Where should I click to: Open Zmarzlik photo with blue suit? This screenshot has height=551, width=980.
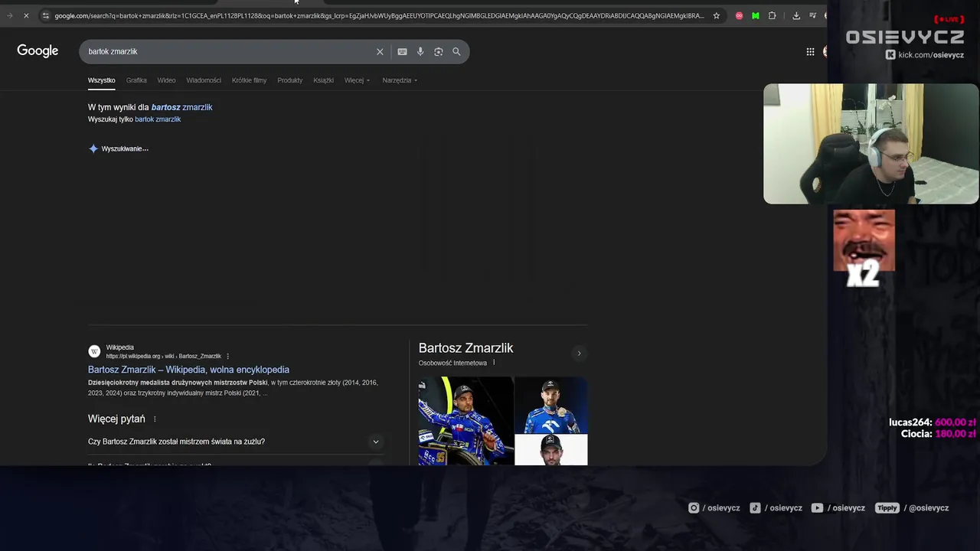tap(550, 405)
